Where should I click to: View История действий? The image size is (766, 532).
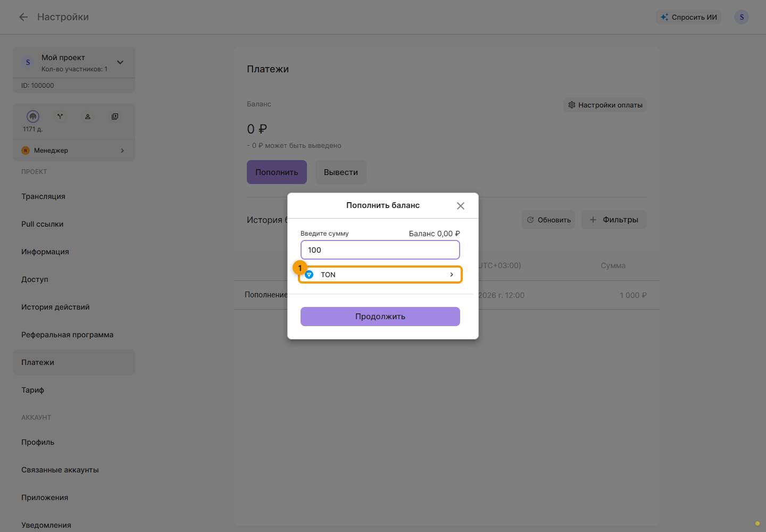(74, 307)
